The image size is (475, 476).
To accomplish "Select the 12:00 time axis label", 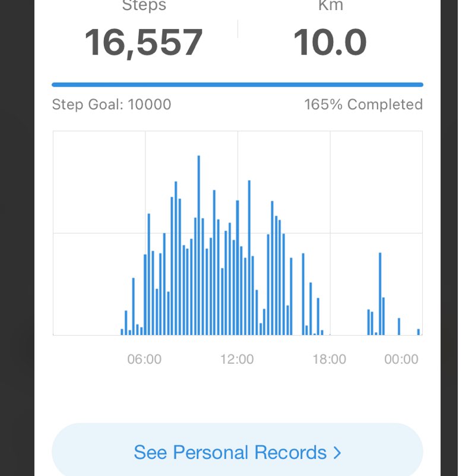I will point(237,360).
